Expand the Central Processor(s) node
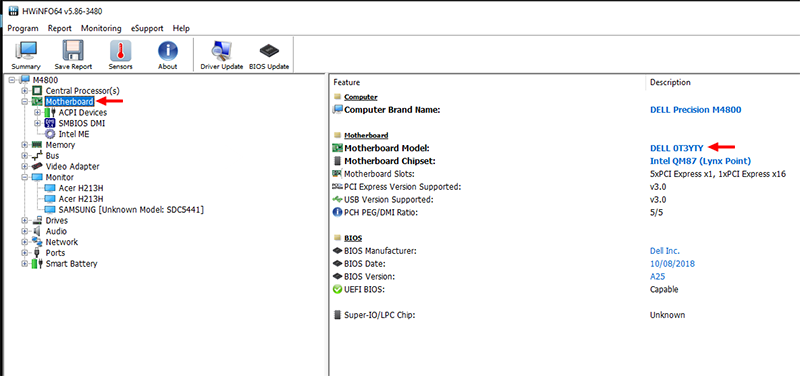 [24, 91]
